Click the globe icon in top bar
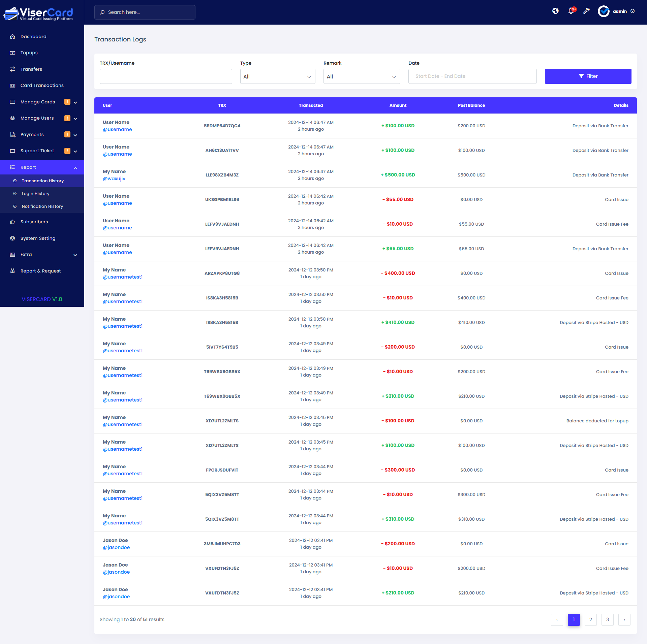647x644 pixels. click(x=555, y=11)
